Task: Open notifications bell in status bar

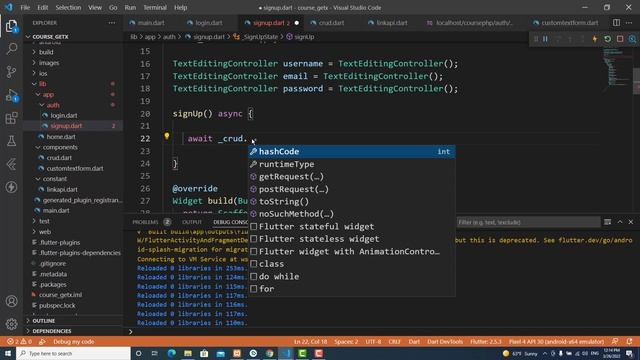Action: (x=629, y=342)
